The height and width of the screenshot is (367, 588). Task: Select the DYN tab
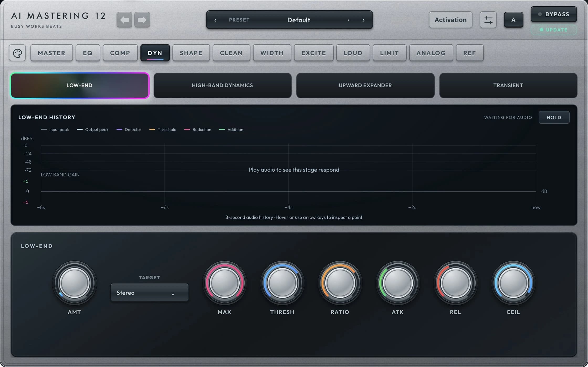155,53
